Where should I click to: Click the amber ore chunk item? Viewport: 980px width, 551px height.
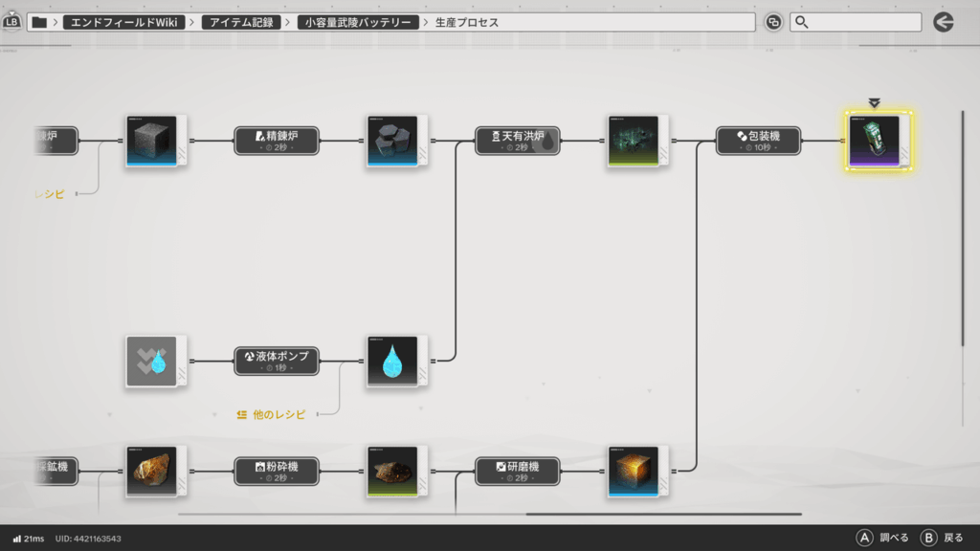coord(152,472)
